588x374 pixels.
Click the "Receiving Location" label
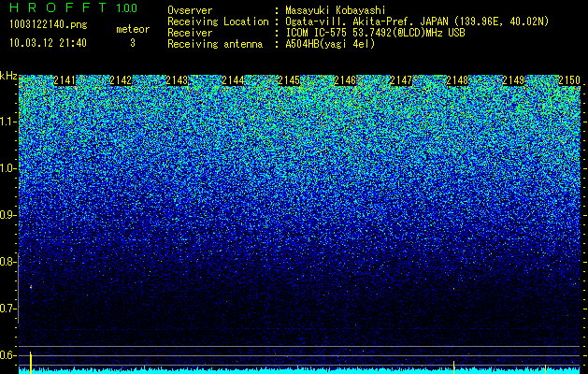[x=218, y=22]
